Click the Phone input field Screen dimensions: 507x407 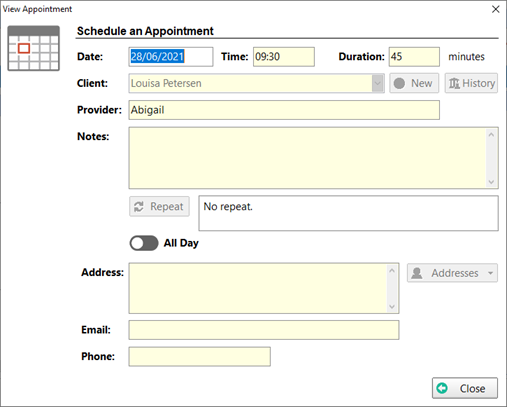199,357
